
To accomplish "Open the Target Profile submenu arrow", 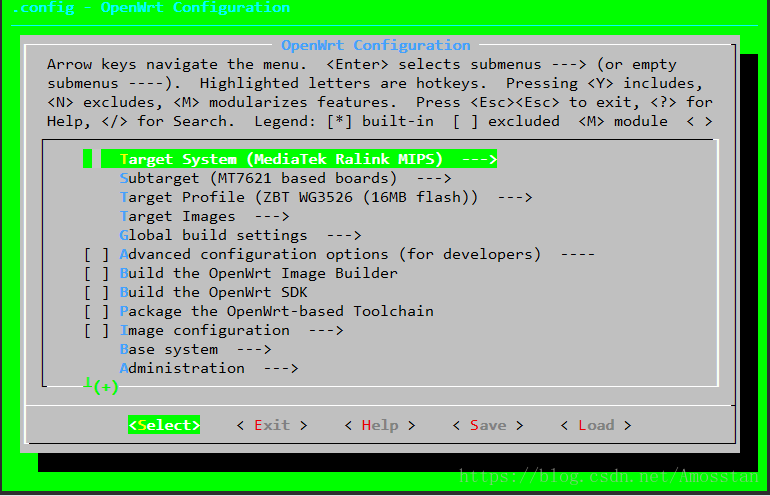I will click(x=515, y=197).
